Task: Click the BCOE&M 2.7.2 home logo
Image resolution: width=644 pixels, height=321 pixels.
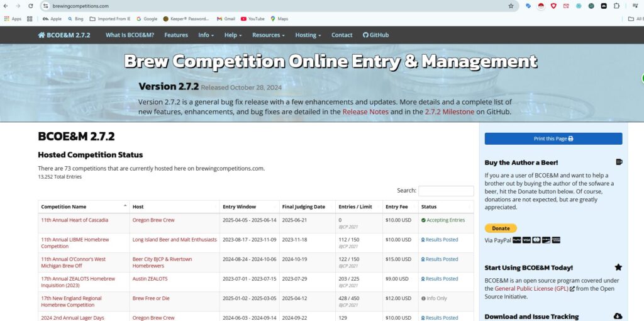Action: pos(64,35)
